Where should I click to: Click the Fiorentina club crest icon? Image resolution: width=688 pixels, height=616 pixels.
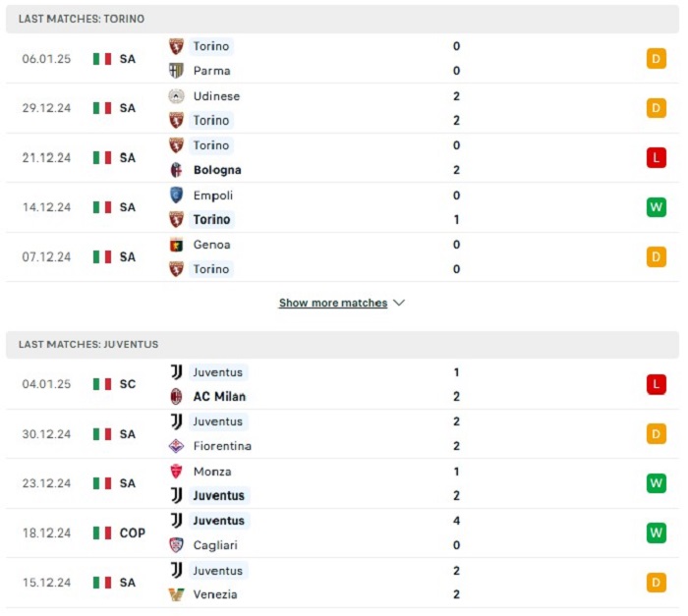176,446
